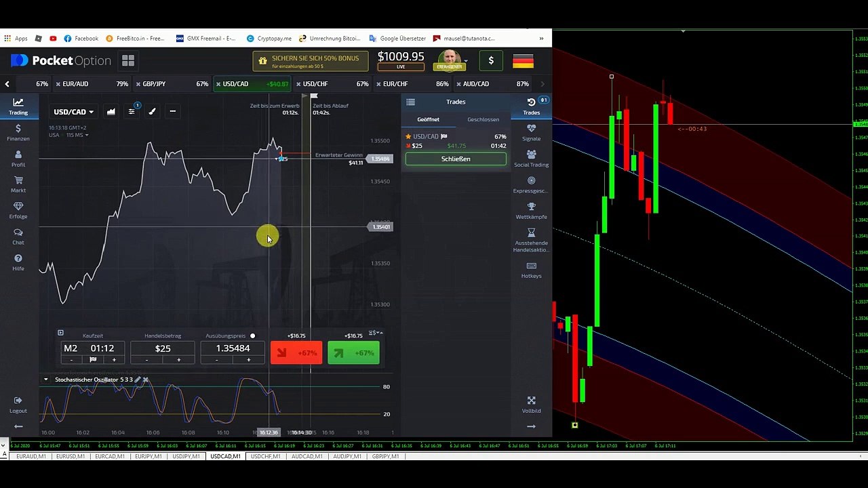Collapse the right sidebar arrow
This screenshot has height=488, width=868.
point(532,426)
